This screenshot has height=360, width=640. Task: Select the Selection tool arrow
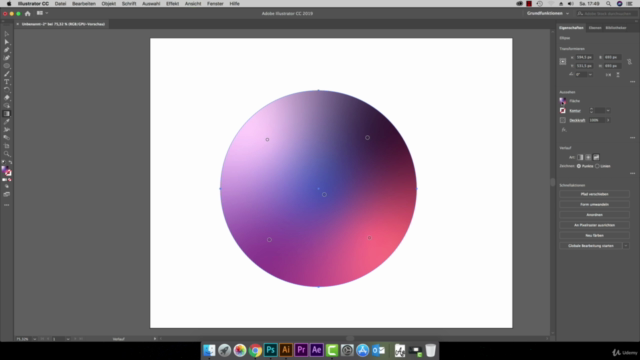coord(7,34)
